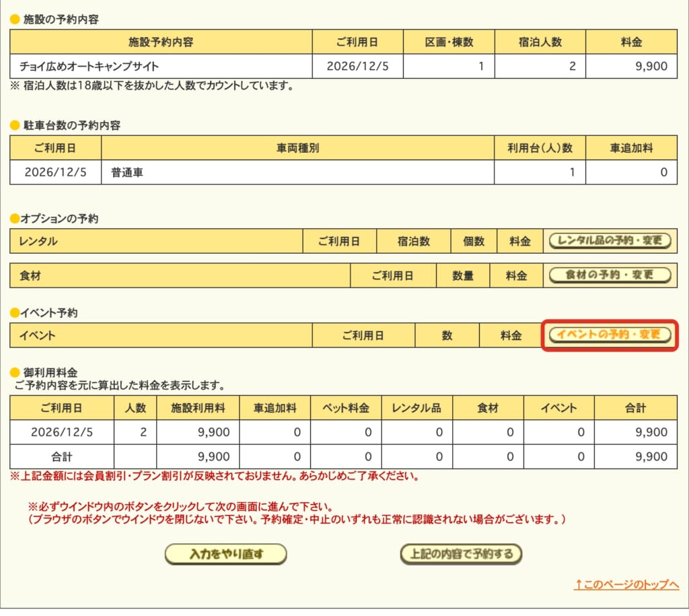Screen dimensions: 689x616
Task: Click the 区画・棟数 column header
Action: [449, 42]
